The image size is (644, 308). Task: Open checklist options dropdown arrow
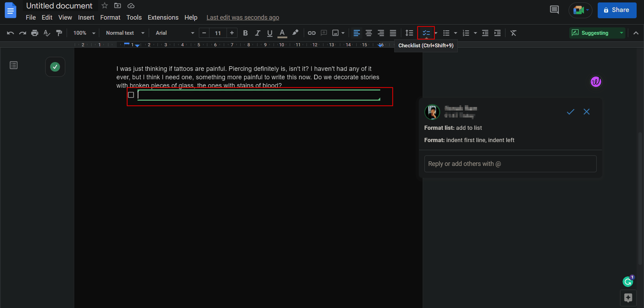pyautogui.click(x=436, y=33)
